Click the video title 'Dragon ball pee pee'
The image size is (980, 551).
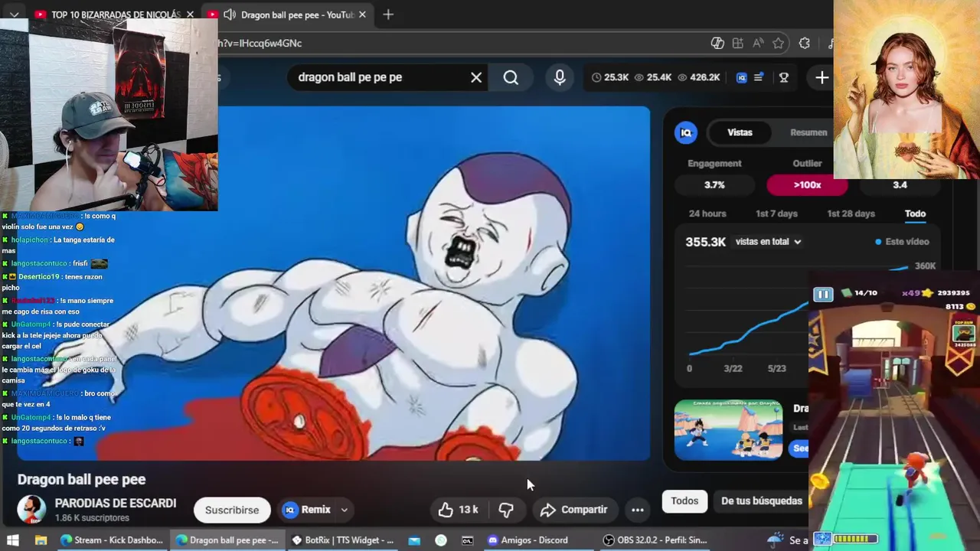81,480
